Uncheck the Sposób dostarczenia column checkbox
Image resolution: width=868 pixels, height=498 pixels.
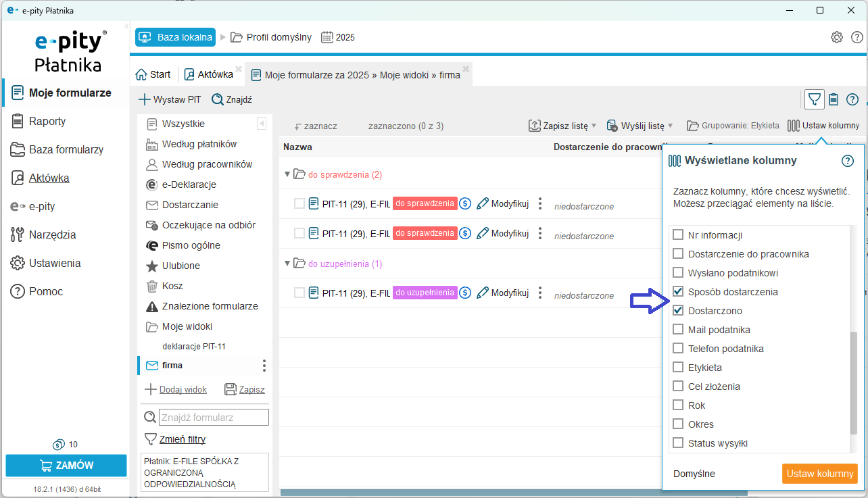tap(678, 292)
